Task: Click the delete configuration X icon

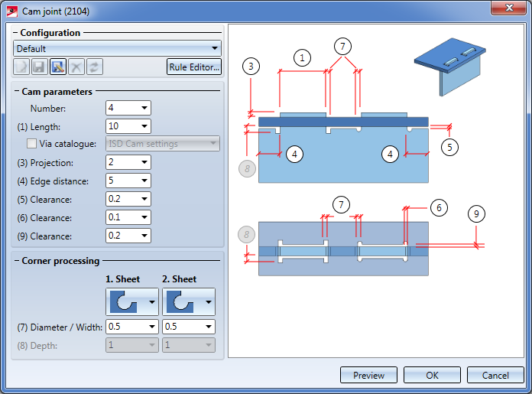Action: (76, 67)
